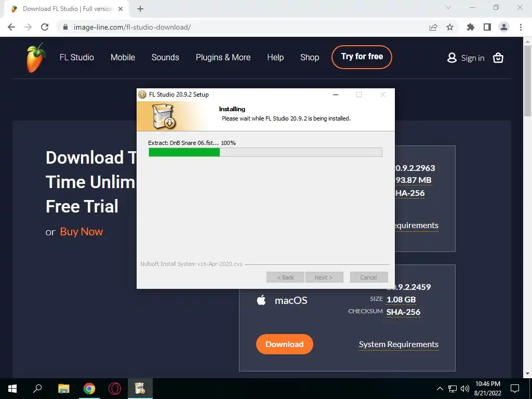Open Plugins & More menu

(x=223, y=57)
